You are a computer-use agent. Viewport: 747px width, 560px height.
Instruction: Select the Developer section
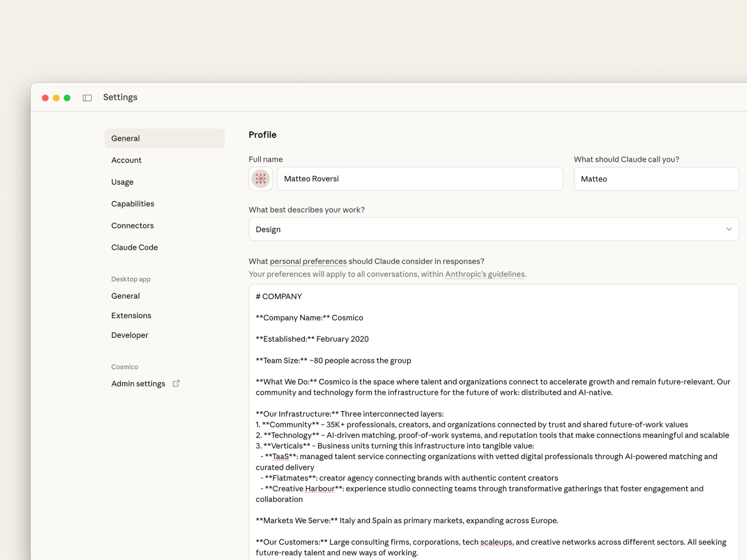129,335
